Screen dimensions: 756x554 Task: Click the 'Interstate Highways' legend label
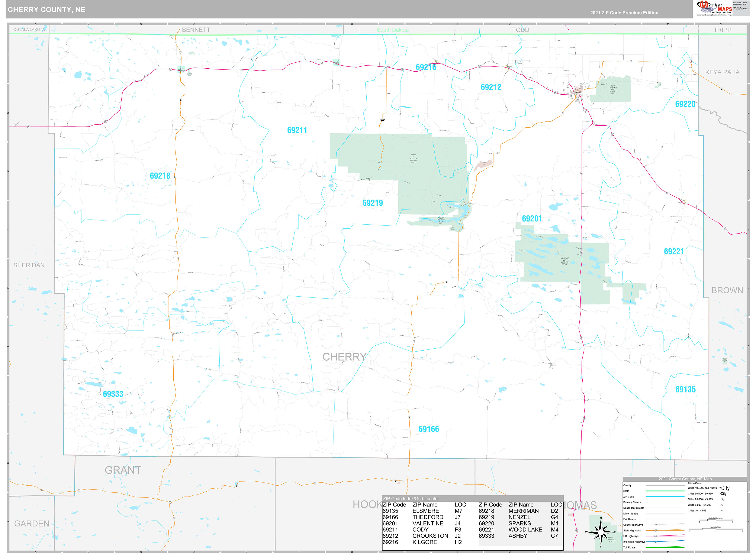click(634, 542)
